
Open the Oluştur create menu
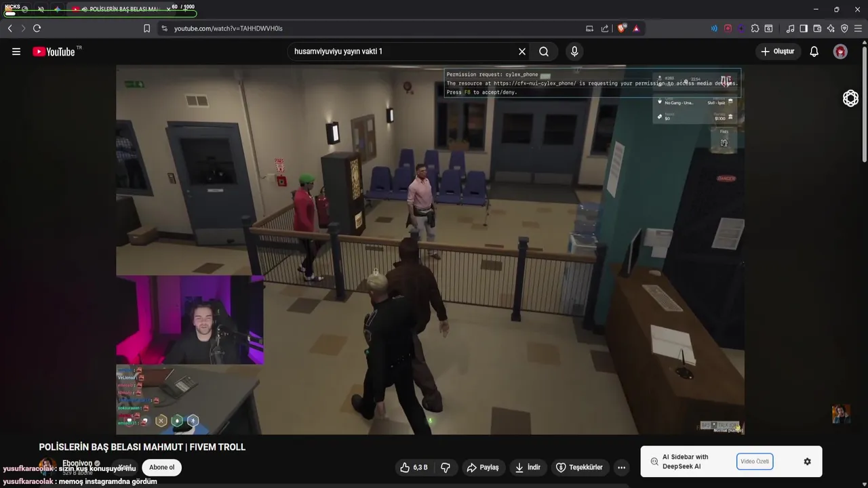click(x=778, y=52)
